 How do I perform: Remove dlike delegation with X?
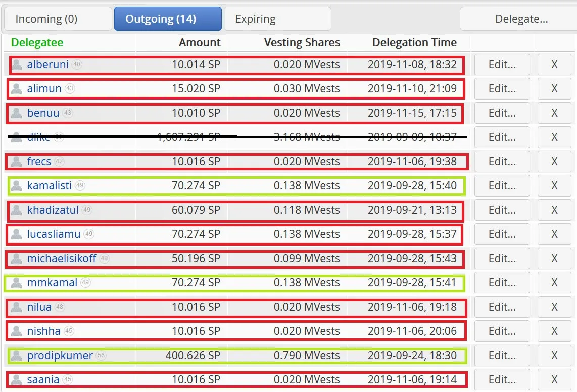pos(554,137)
